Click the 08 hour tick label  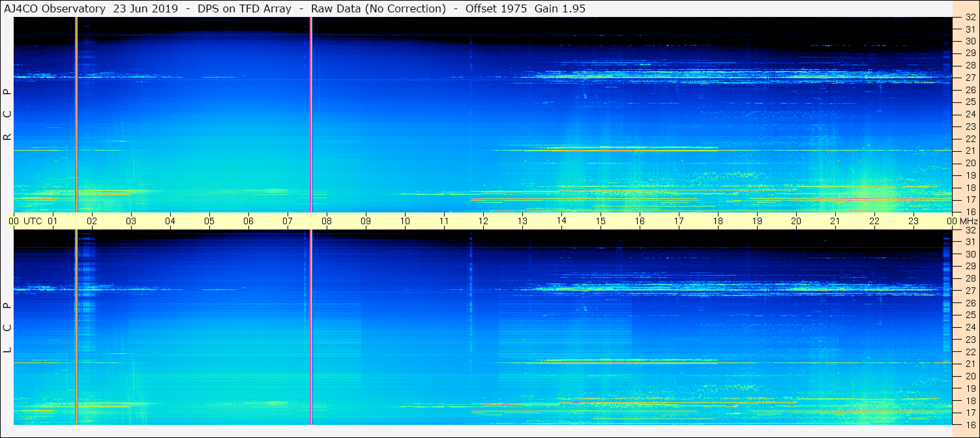click(327, 221)
